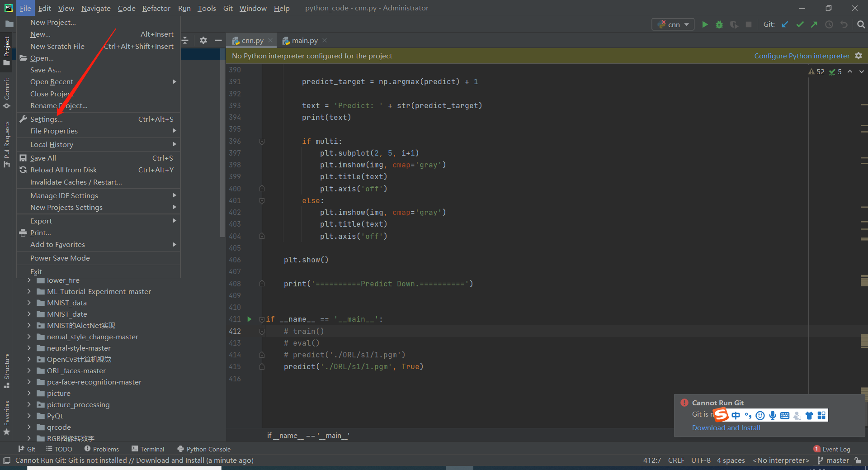Click Run with Coverage icon

pos(734,24)
